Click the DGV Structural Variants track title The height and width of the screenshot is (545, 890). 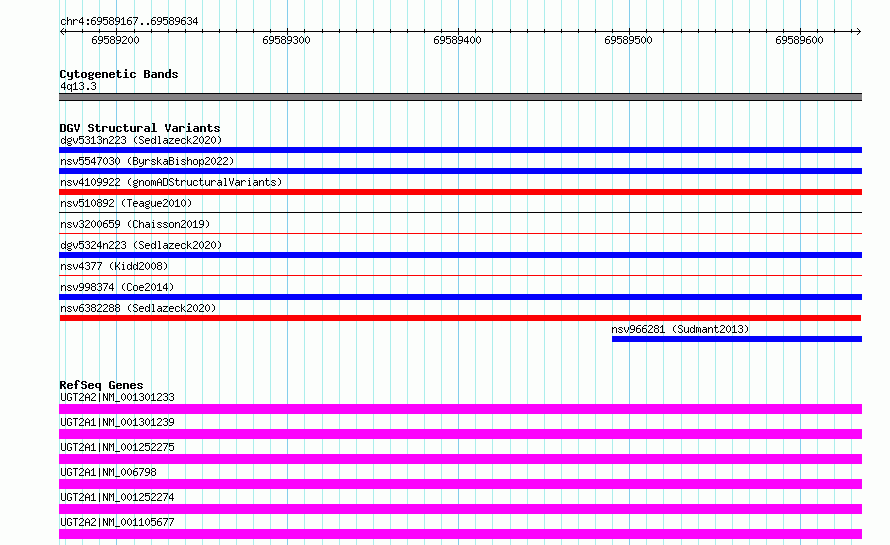(140, 128)
